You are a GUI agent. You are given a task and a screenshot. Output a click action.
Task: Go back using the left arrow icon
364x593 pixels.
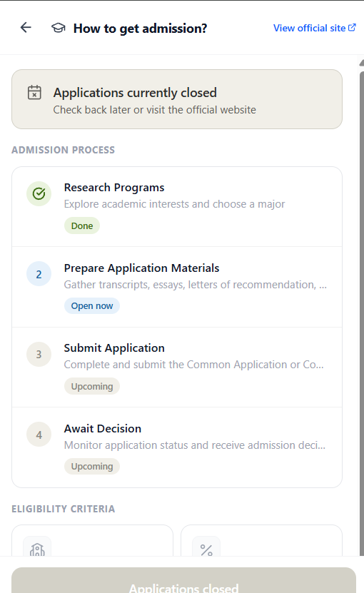point(26,28)
